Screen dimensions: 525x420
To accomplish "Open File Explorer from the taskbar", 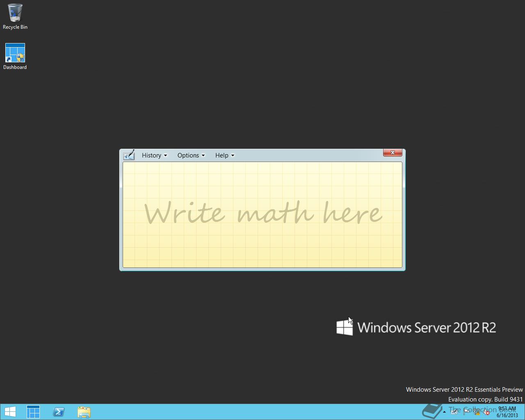I will click(x=84, y=412).
